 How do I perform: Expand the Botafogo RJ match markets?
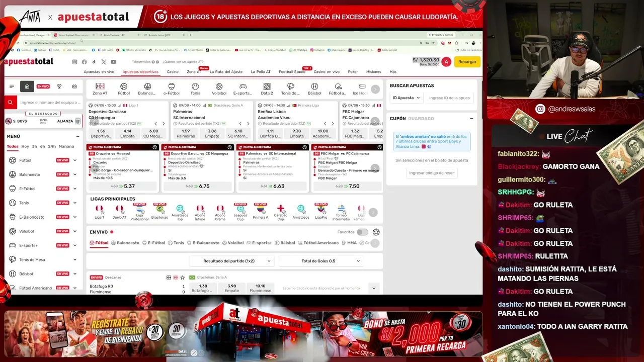(x=373, y=288)
